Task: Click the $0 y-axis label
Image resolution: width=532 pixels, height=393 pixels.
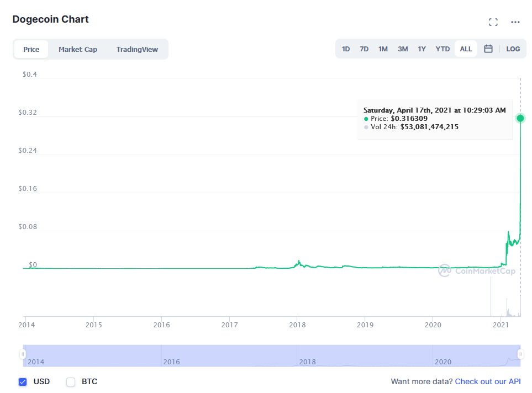Action: (33, 264)
